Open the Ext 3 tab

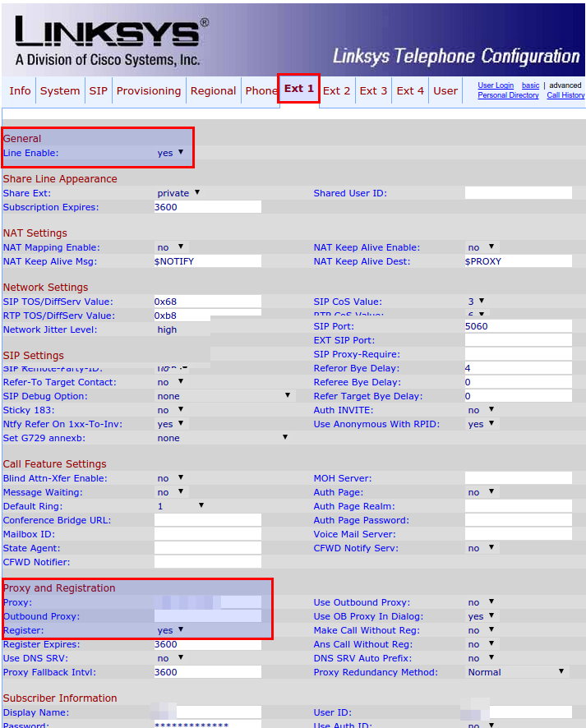coord(373,91)
